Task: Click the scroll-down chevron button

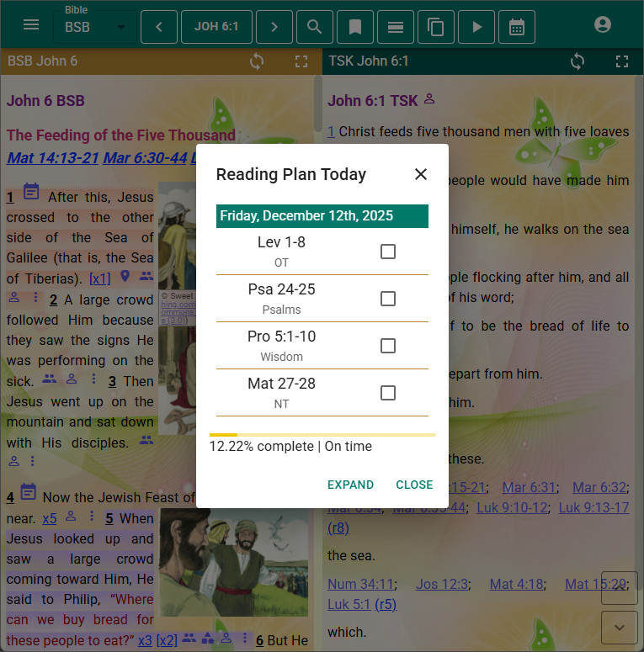Action: tap(620, 628)
